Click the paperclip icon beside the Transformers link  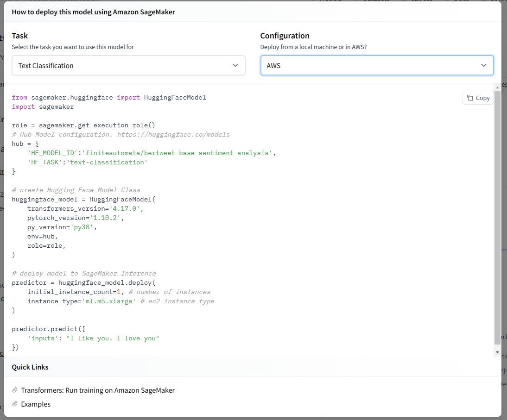14,390
